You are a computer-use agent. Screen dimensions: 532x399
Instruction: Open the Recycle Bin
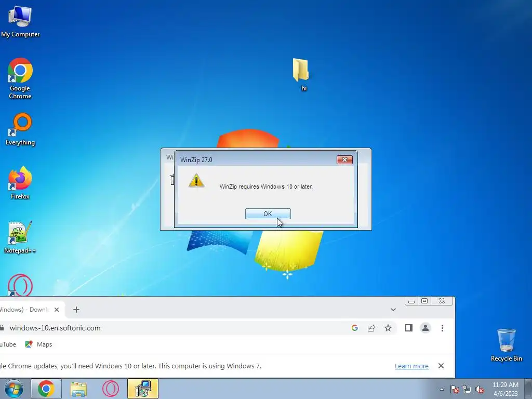click(506, 345)
